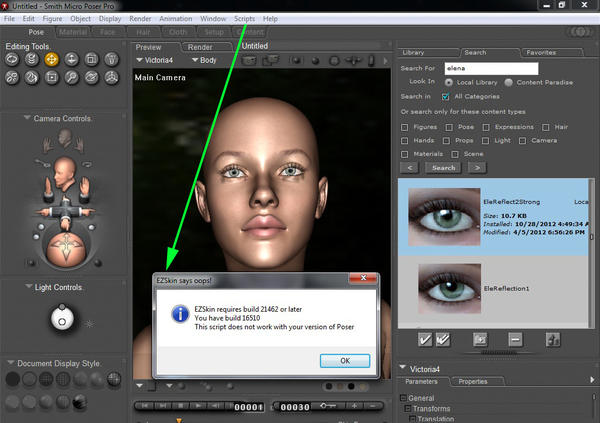Check the Pose content type box
600x423 pixels.
449,127
